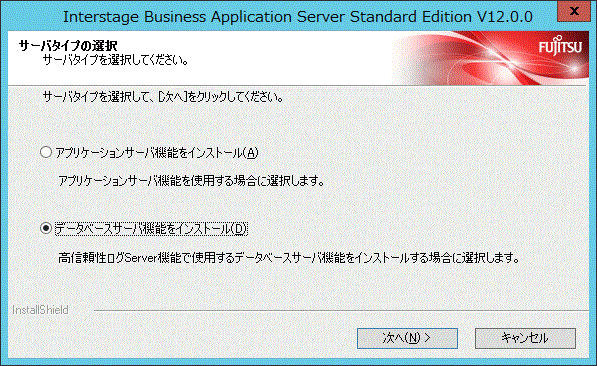Click the データベースサーバ機能をインストール(D) option label text
This screenshot has height=366, width=597.
(151, 229)
